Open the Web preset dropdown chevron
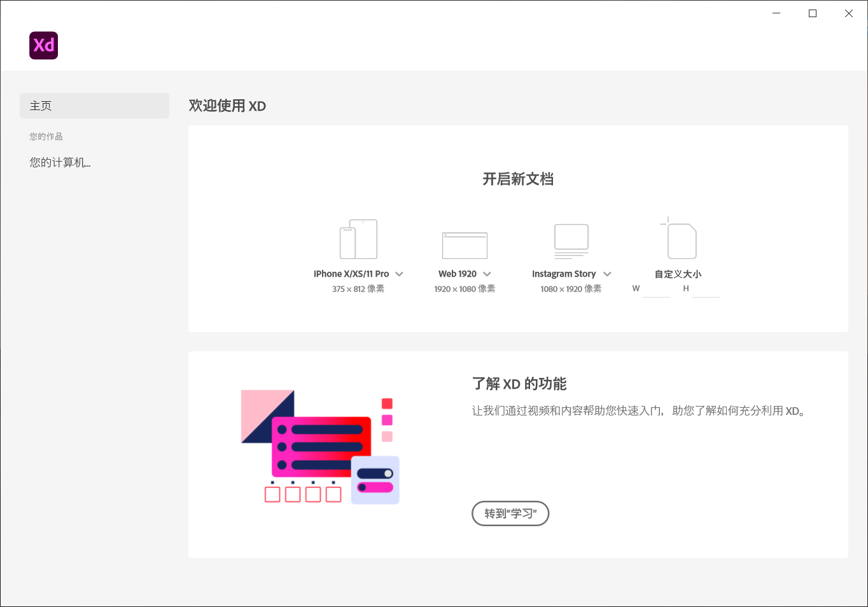Image resolution: width=868 pixels, height=607 pixels. pos(487,274)
